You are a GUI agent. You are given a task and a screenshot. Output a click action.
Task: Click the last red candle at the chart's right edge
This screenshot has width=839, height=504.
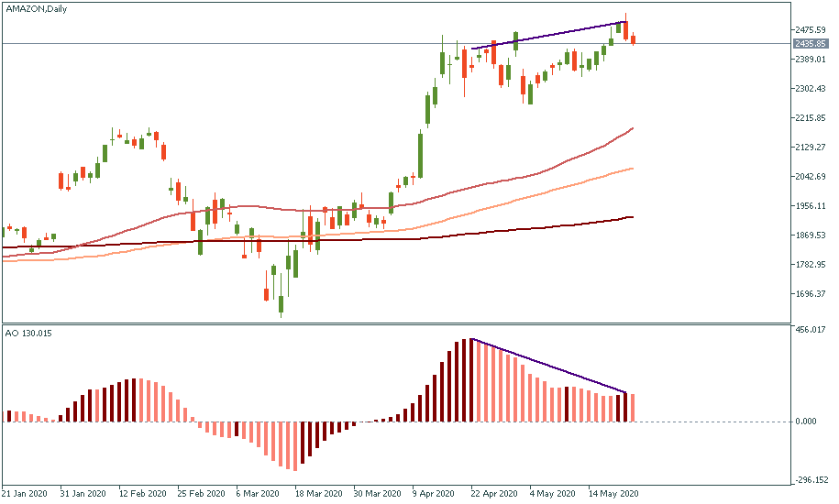(x=634, y=39)
